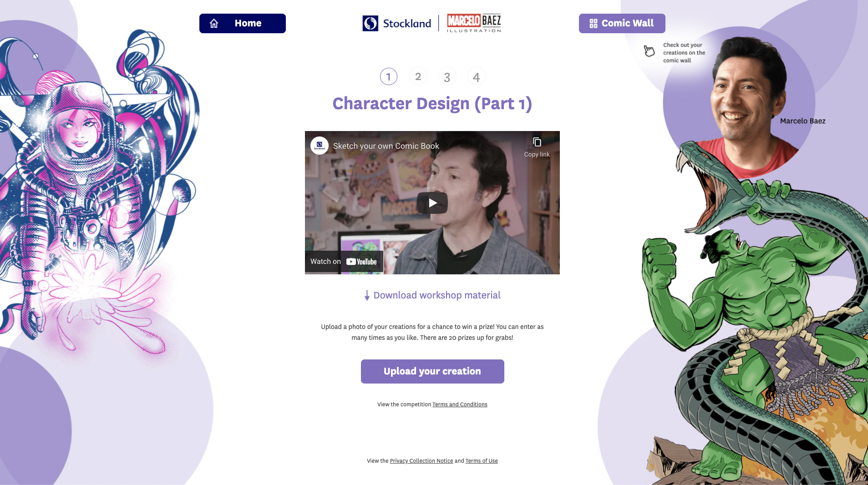Open the Terms of Use link
The height and width of the screenshot is (485, 868).
tap(482, 461)
